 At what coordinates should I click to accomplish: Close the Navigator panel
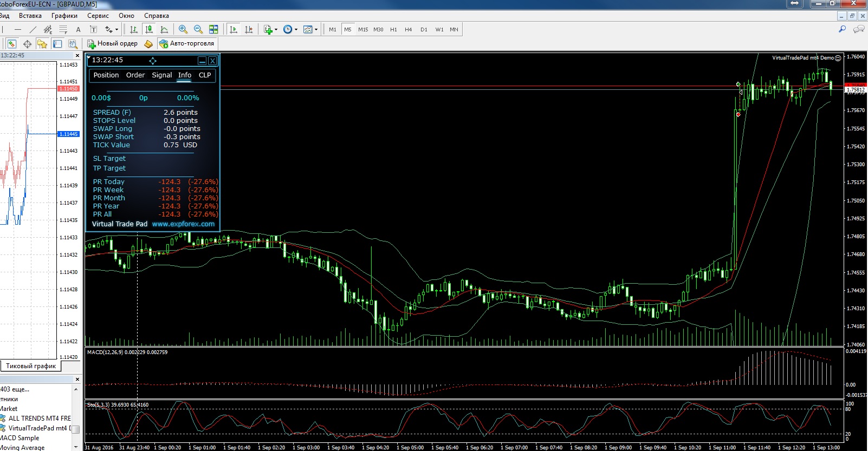click(77, 379)
